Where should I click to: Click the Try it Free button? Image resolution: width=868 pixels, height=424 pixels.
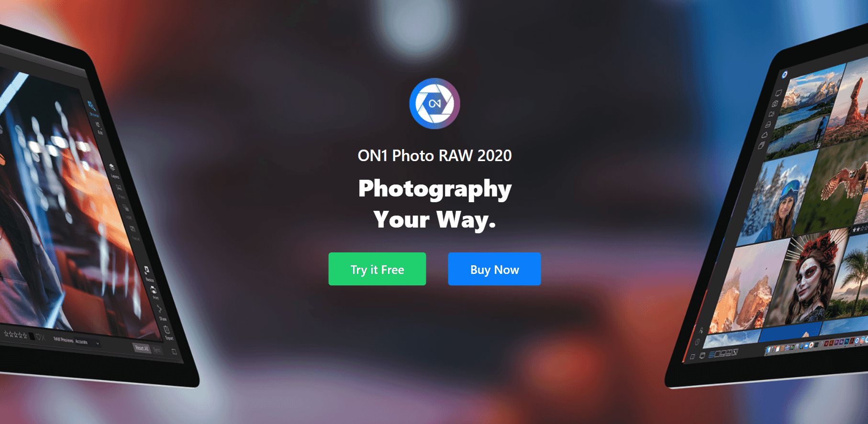pos(377,269)
